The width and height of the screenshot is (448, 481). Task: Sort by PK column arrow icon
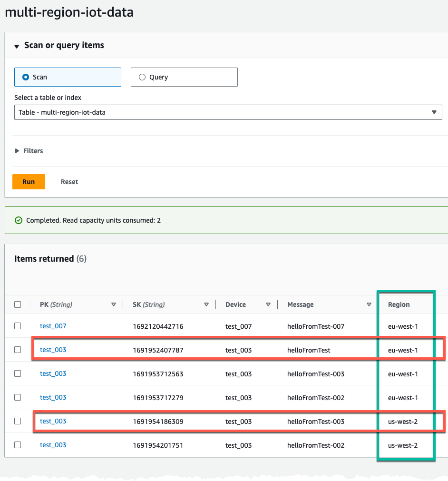coord(114,304)
